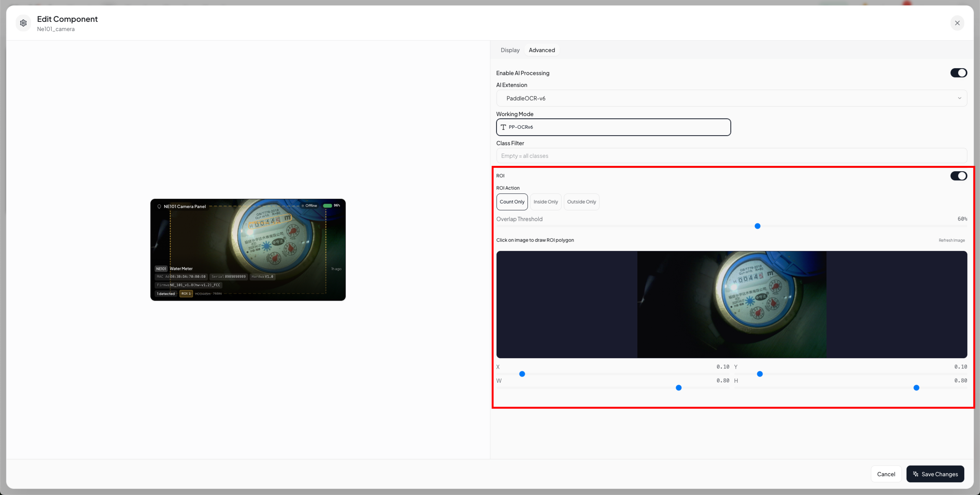Switch to the Display tab
980x495 pixels.
pos(510,50)
